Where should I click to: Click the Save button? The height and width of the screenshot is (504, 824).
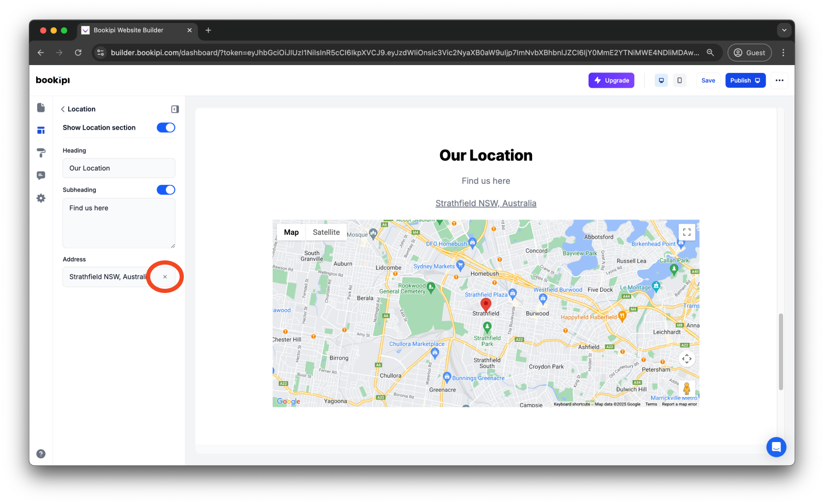[x=708, y=80]
